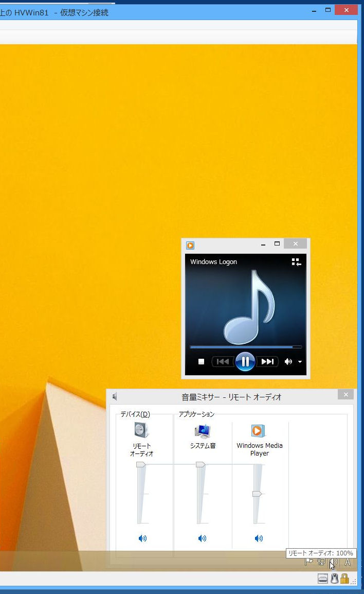Click the IME input mode A icon
Screen dimensions: 364x594
click(348, 562)
